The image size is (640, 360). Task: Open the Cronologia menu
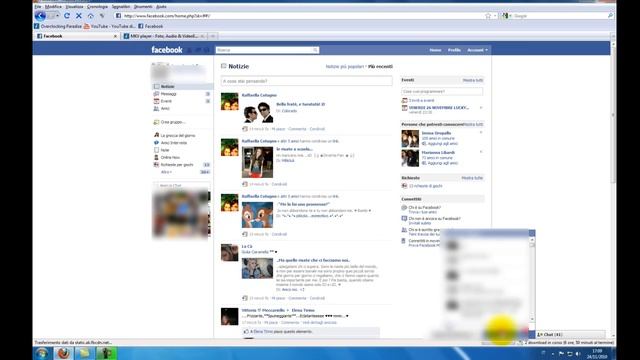(x=98, y=7)
